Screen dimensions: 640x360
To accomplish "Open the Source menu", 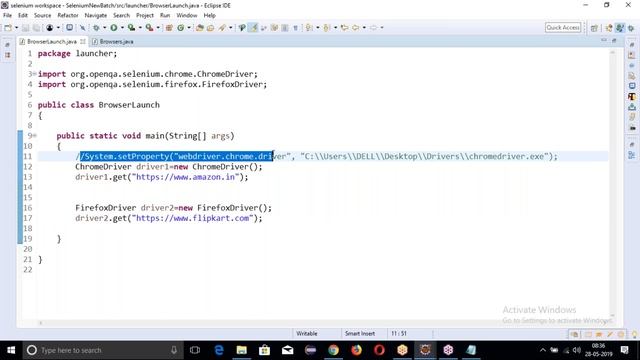I will (x=42, y=16).
